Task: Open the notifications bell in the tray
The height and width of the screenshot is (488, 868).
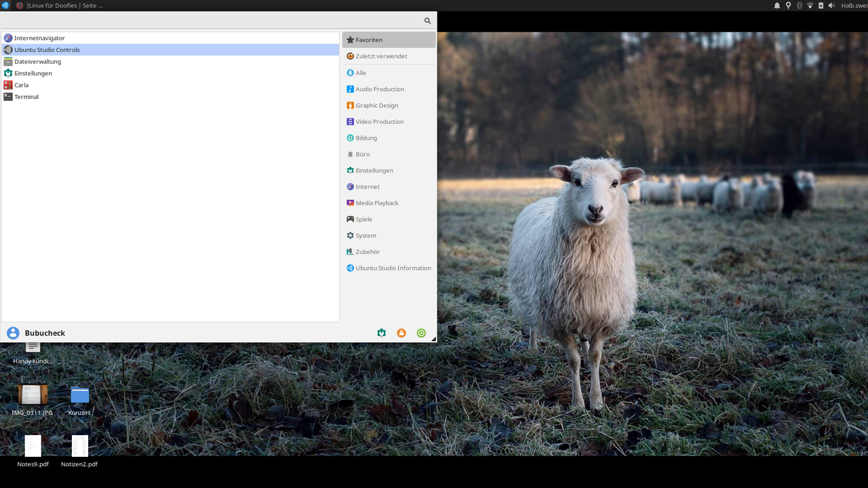Action: 777,5
